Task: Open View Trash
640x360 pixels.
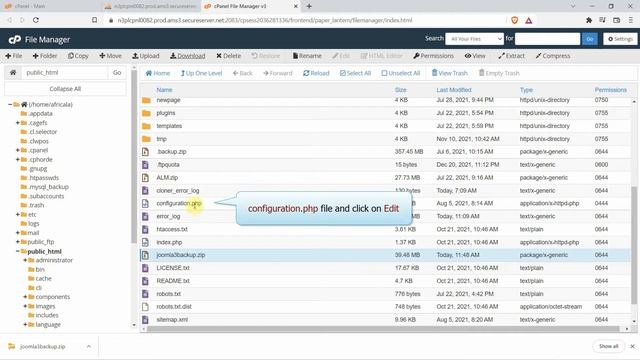Action: 449,73
